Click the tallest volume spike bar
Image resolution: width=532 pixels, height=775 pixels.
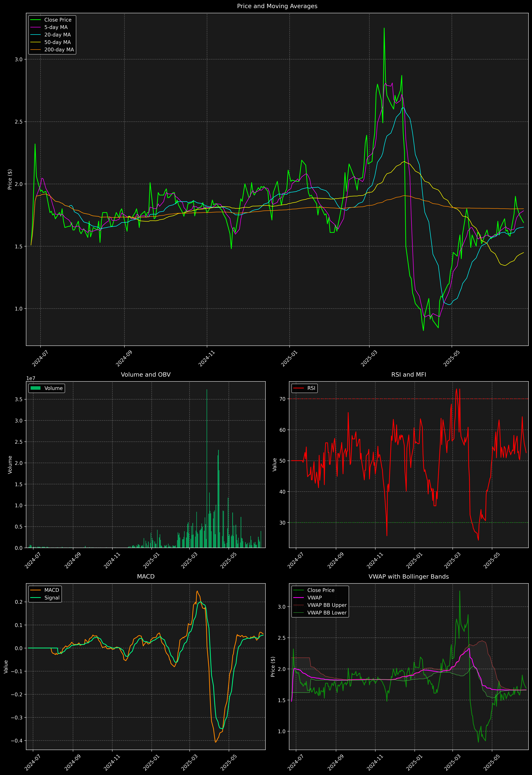pos(207,469)
